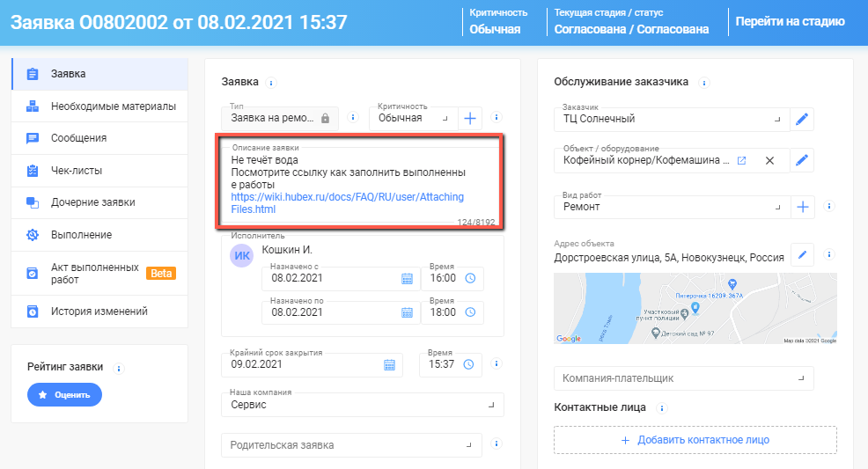868x469 pixels.
Task: Clear Объект / оборудование with X icon
Action: click(769, 161)
